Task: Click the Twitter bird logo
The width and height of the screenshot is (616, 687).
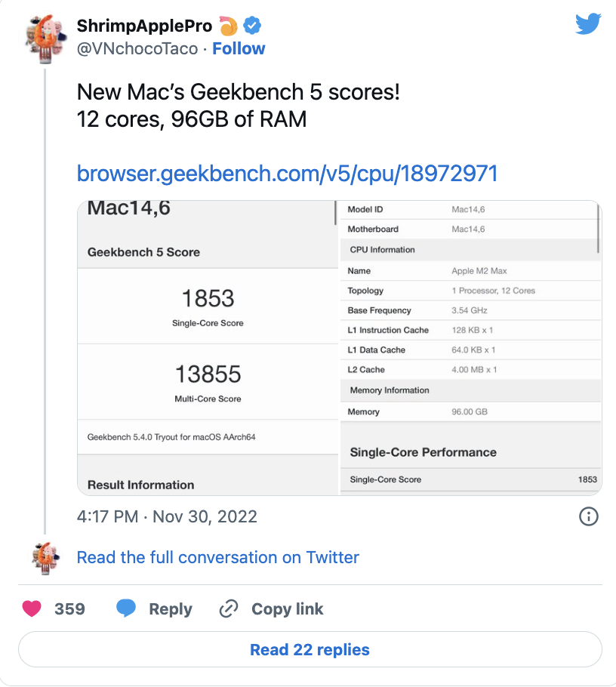Action: coord(588,24)
